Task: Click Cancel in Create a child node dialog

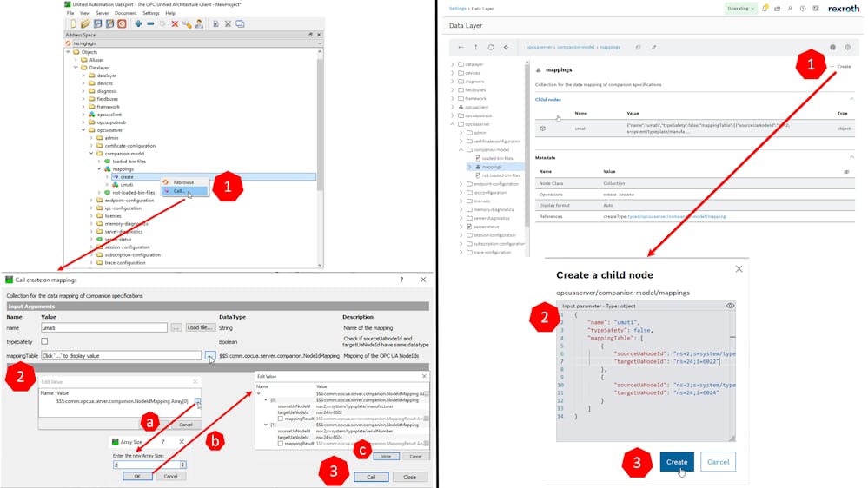Action: click(x=718, y=461)
